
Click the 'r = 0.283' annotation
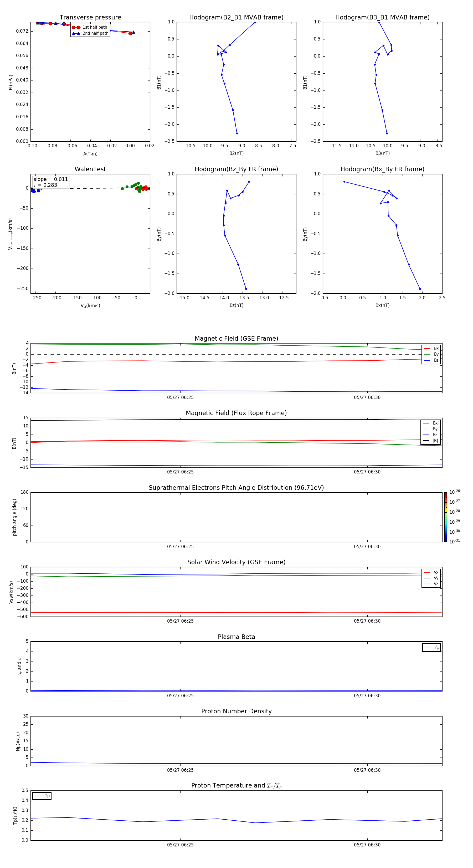(45, 185)
